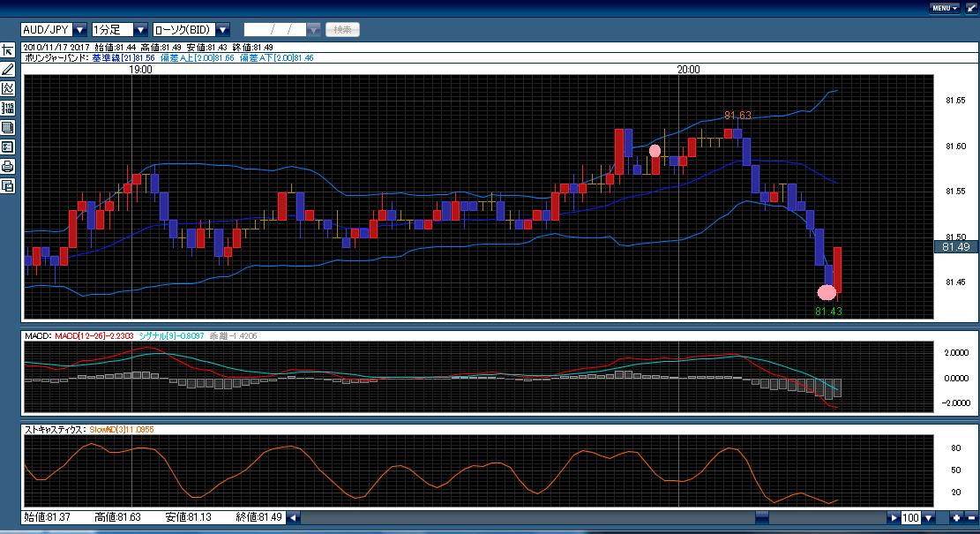Click the horizontal scrollbar thumb
This screenshot has height=534, width=980.
[x=762, y=518]
